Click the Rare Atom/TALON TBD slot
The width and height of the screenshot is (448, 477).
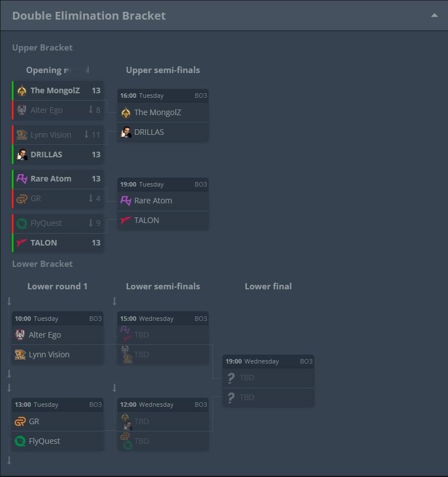pos(163,335)
